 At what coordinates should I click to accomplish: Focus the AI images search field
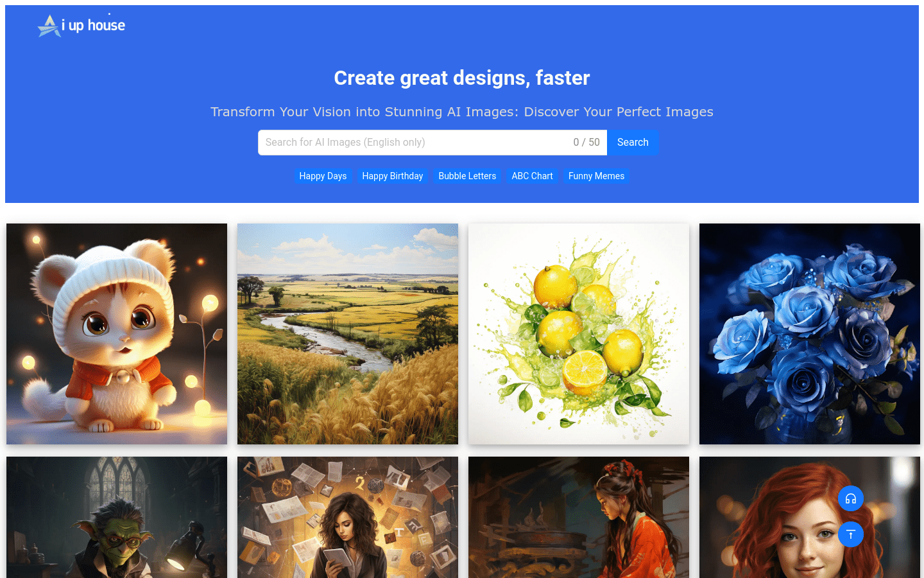click(432, 143)
